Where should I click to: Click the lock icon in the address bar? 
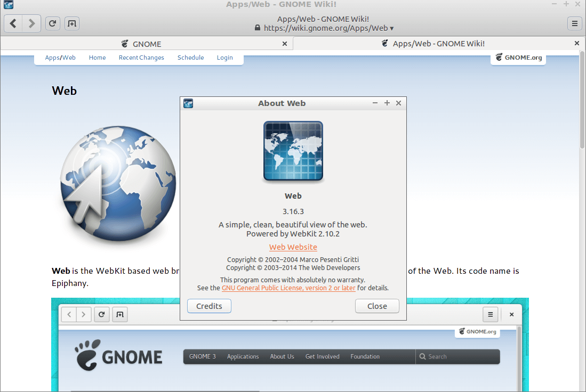pos(257,28)
